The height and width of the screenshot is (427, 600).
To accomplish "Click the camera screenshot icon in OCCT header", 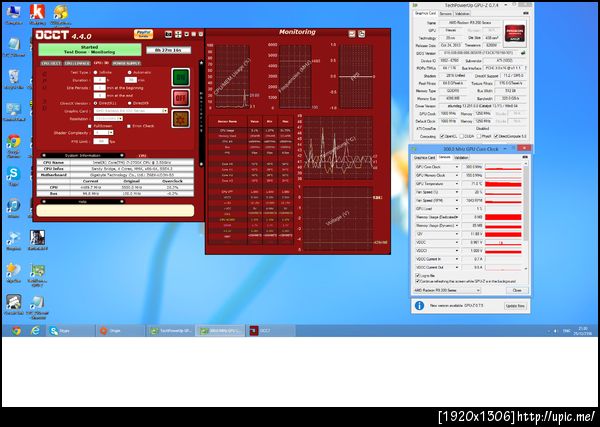I will coord(168,34).
